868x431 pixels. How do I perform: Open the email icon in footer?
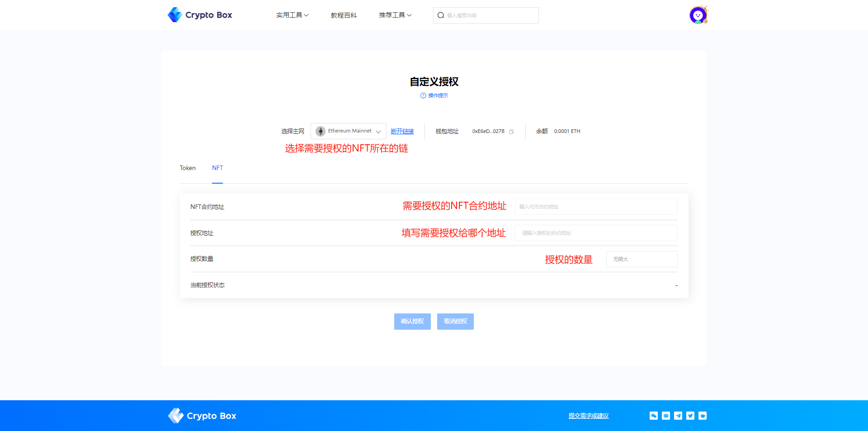click(x=666, y=416)
